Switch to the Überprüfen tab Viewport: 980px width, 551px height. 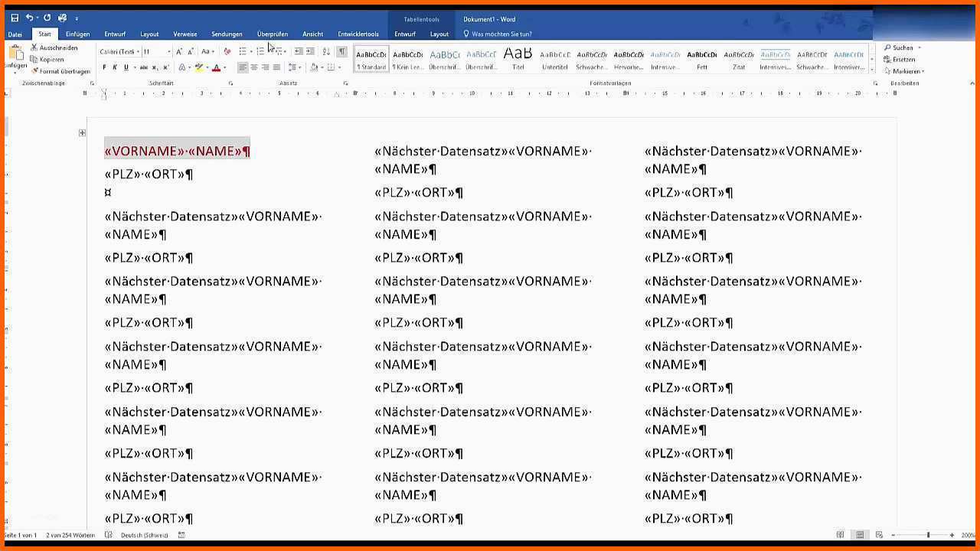pyautogui.click(x=273, y=34)
